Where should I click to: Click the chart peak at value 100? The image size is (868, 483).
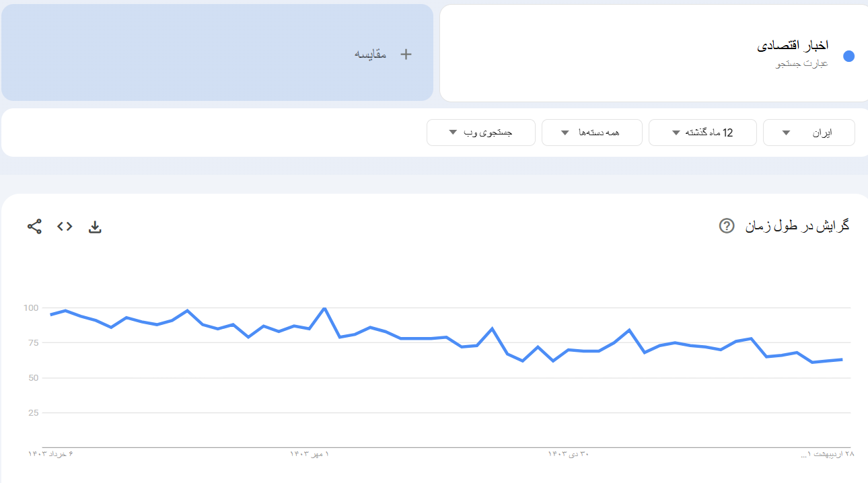324,308
